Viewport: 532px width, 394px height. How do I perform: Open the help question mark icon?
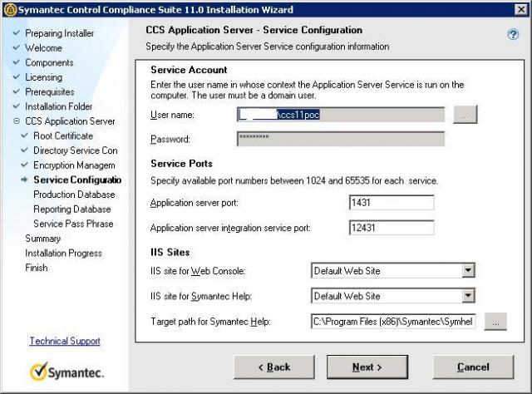513,34
